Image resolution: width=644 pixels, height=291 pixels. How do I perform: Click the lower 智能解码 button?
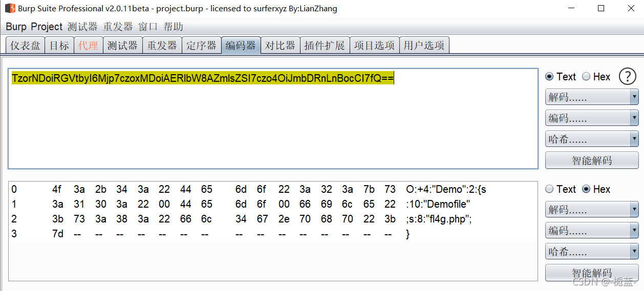click(592, 273)
